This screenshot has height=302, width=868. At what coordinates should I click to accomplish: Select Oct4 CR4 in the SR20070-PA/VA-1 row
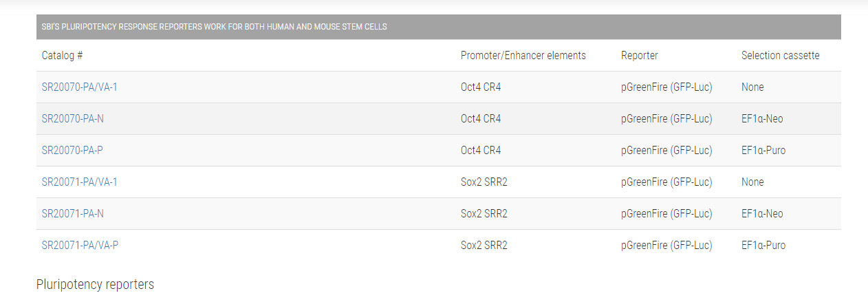481,87
